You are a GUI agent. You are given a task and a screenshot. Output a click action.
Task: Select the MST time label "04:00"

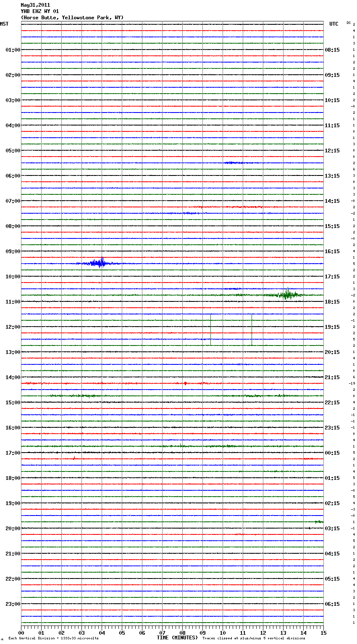pos(13,126)
